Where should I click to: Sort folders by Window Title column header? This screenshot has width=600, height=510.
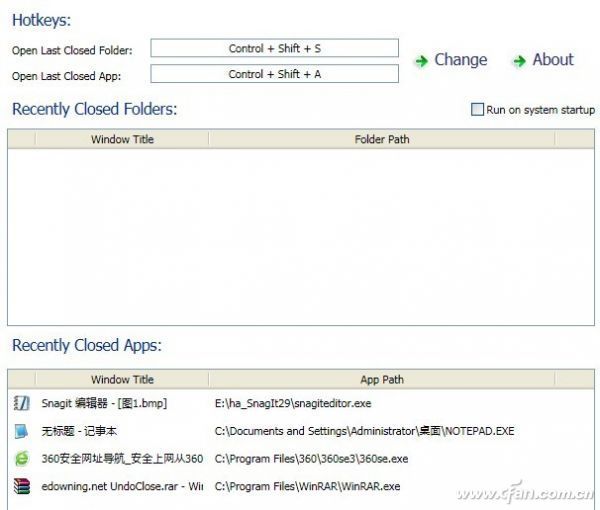(x=122, y=140)
